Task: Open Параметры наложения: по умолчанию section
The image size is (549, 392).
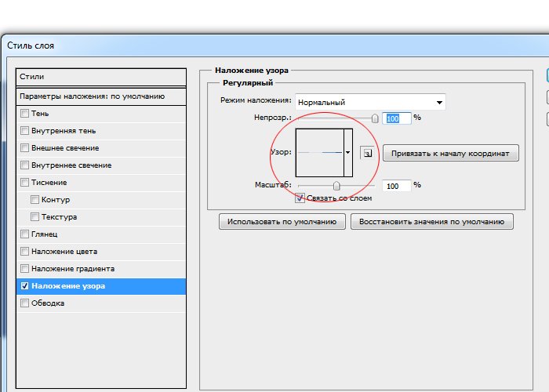Action: click(101, 96)
